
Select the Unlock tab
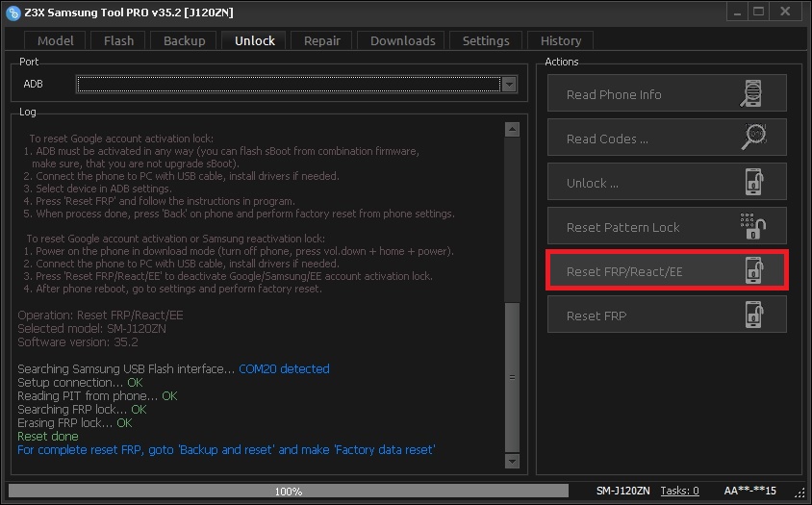254,40
